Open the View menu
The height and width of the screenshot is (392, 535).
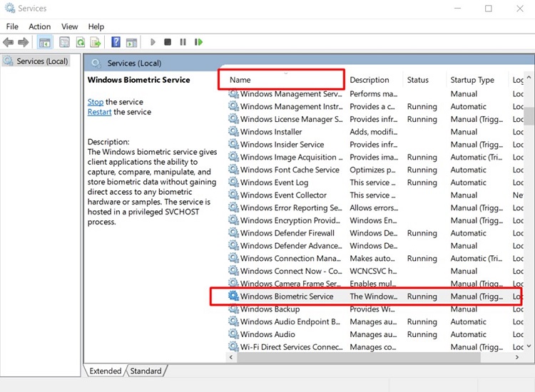point(69,26)
